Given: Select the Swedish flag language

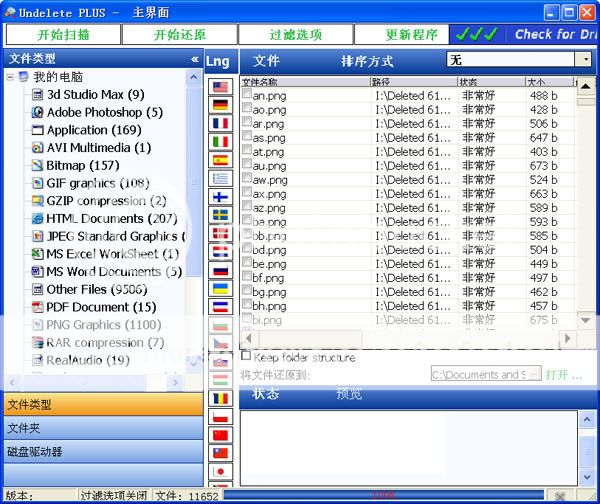Looking at the screenshot, I should click(220, 215).
